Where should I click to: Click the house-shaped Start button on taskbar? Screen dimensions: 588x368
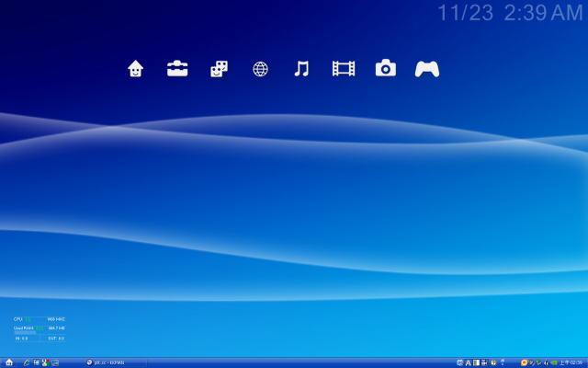click(9, 362)
